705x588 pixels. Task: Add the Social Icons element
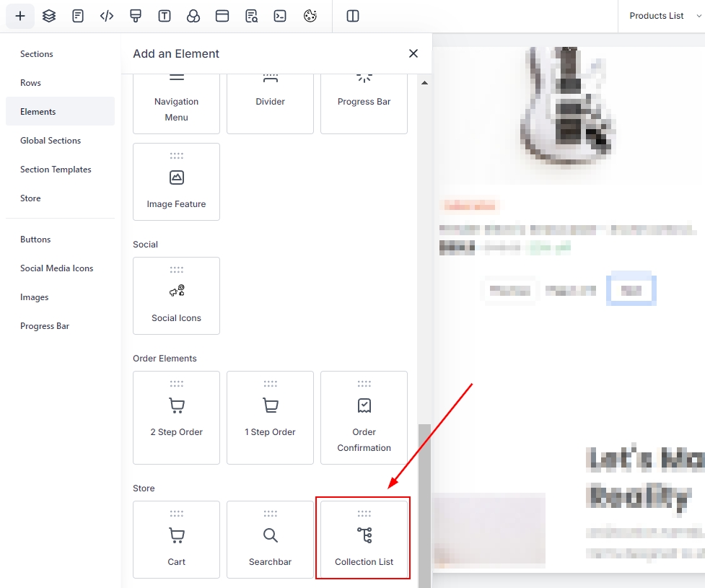pos(176,295)
